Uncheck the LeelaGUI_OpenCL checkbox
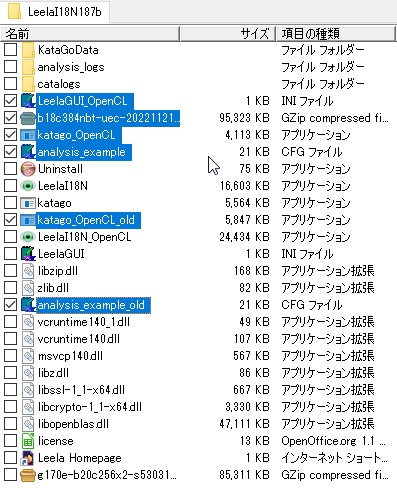397x488 pixels. 11,101
